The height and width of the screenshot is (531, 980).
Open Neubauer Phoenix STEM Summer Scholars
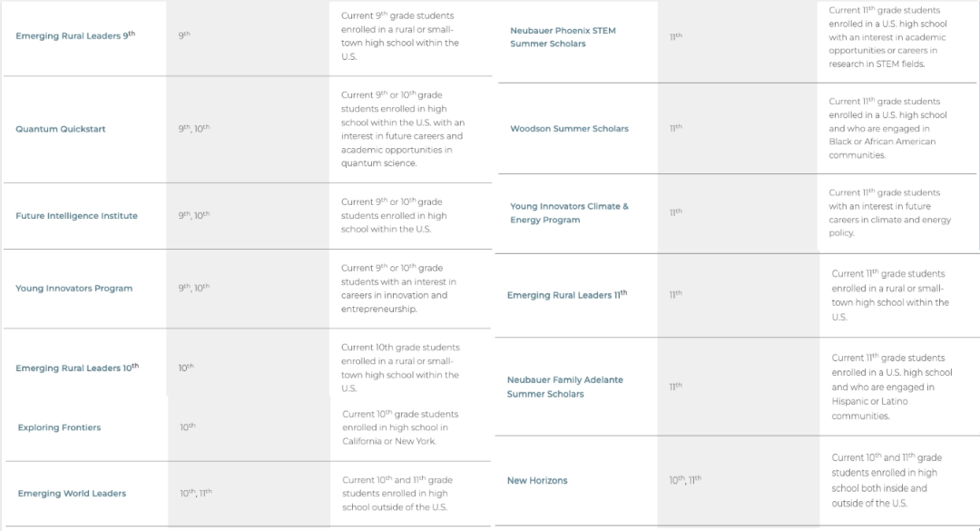point(563,37)
